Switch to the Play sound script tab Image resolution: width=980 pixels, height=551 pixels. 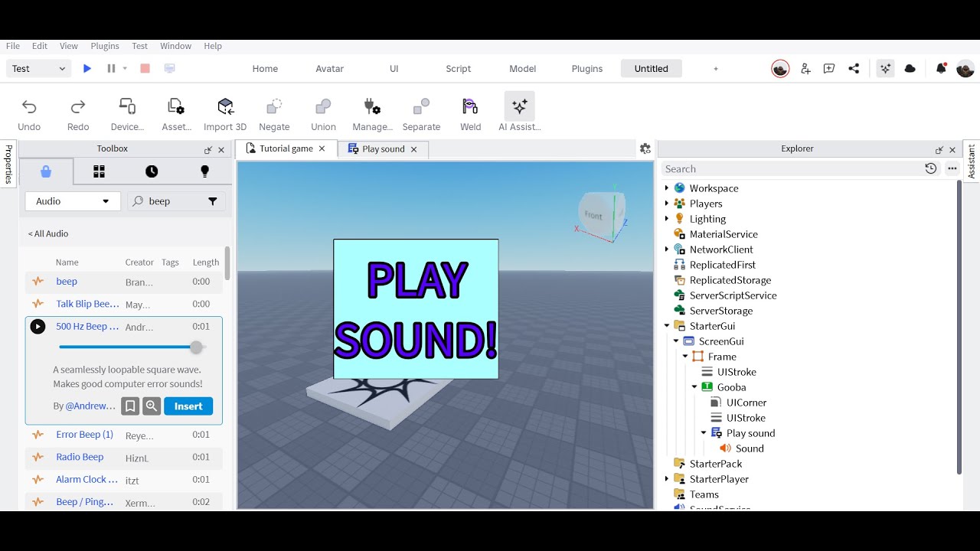(383, 149)
